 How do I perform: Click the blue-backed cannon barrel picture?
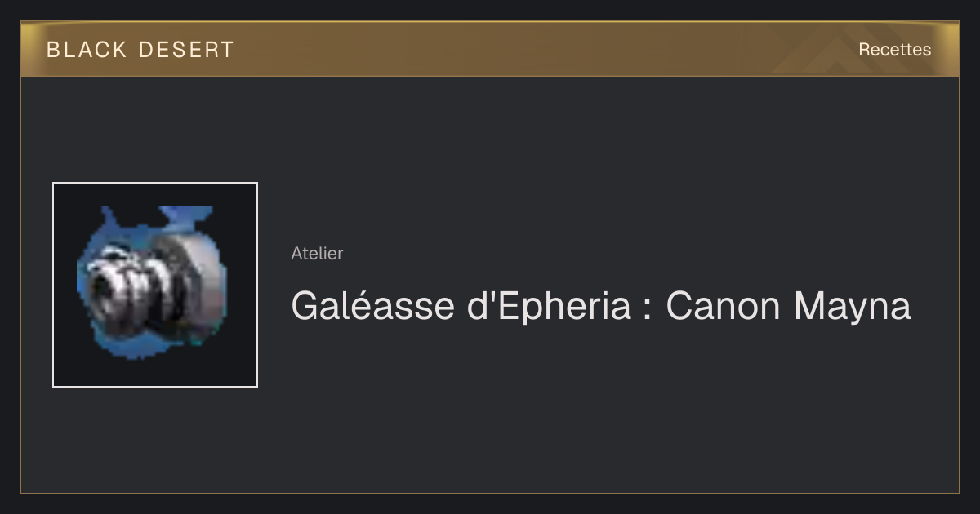point(155,285)
